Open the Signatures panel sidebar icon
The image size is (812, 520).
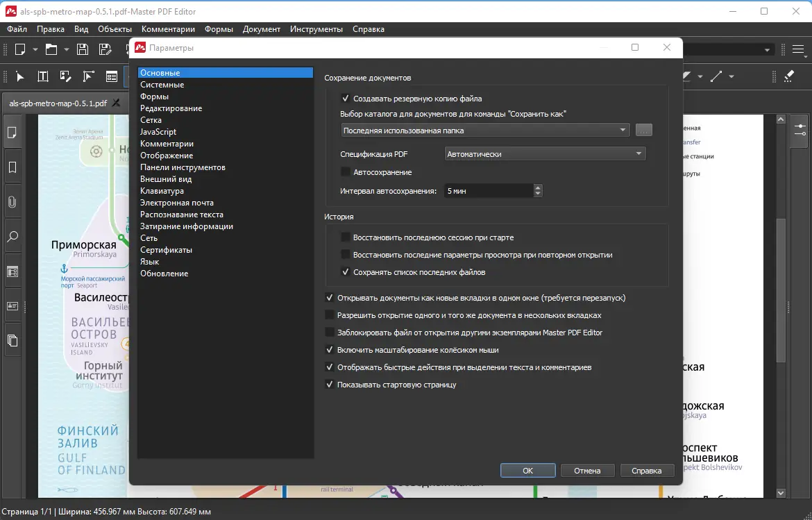12,306
